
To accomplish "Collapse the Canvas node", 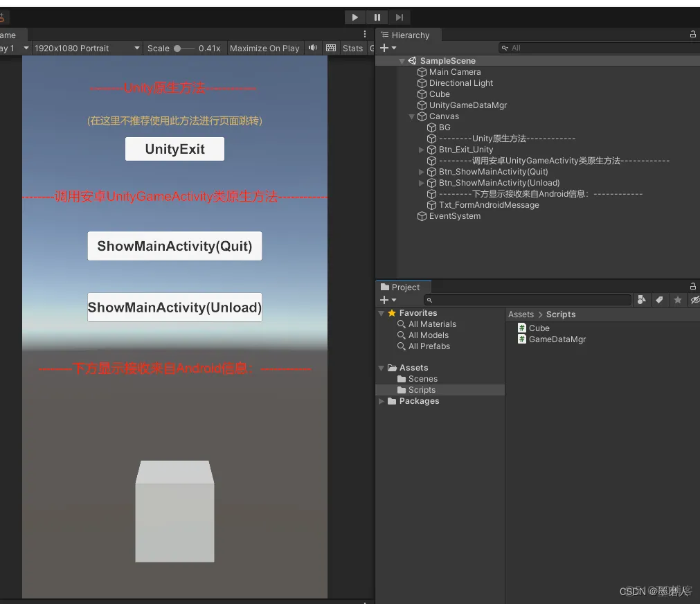I will tap(411, 116).
